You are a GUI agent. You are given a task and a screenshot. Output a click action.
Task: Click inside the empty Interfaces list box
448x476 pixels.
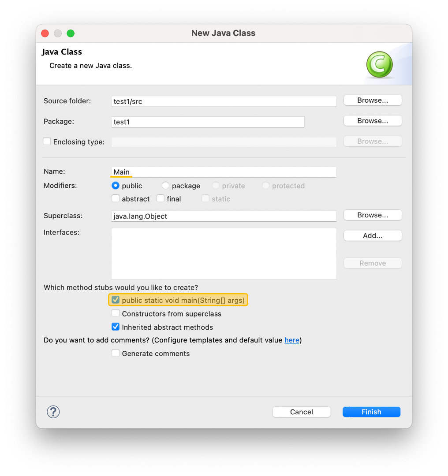[224, 254]
